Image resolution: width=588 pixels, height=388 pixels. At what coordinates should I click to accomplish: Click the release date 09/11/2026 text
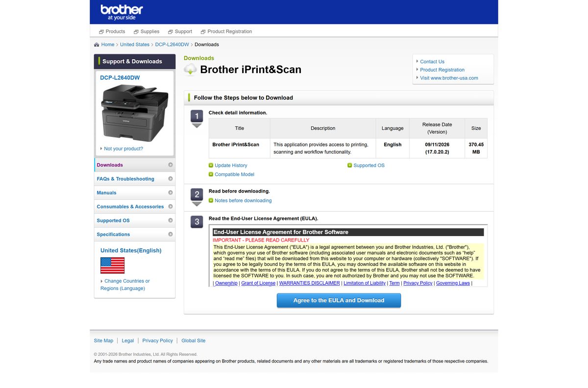(437, 145)
